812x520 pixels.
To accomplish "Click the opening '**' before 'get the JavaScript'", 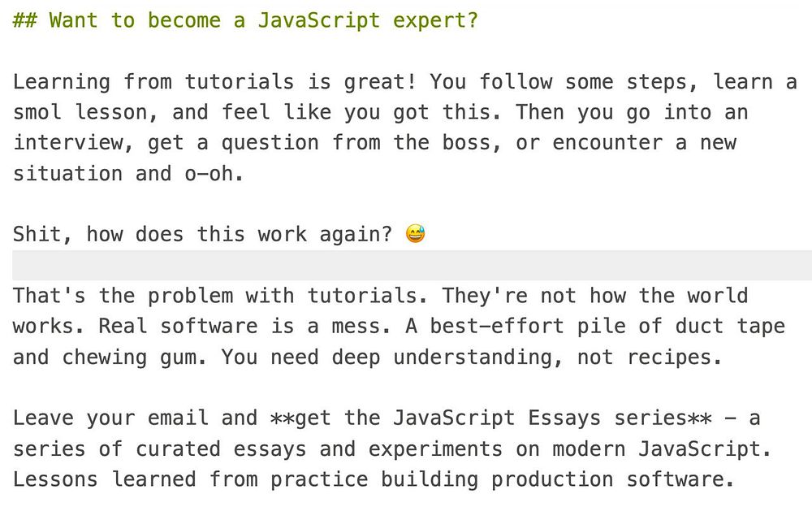I will pyautogui.click(x=283, y=418).
